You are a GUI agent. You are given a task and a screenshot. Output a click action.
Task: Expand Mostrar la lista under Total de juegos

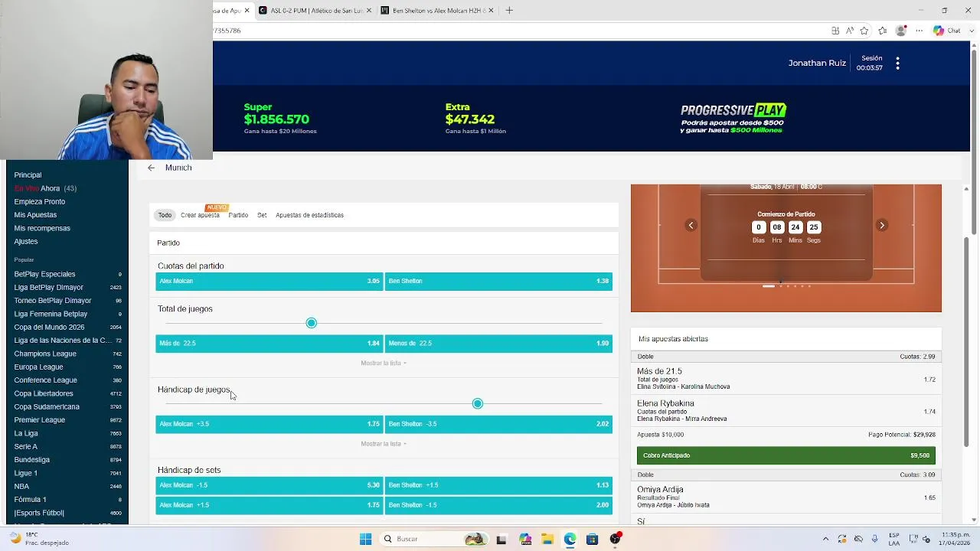pyautogui.click(x=384, y=363)
